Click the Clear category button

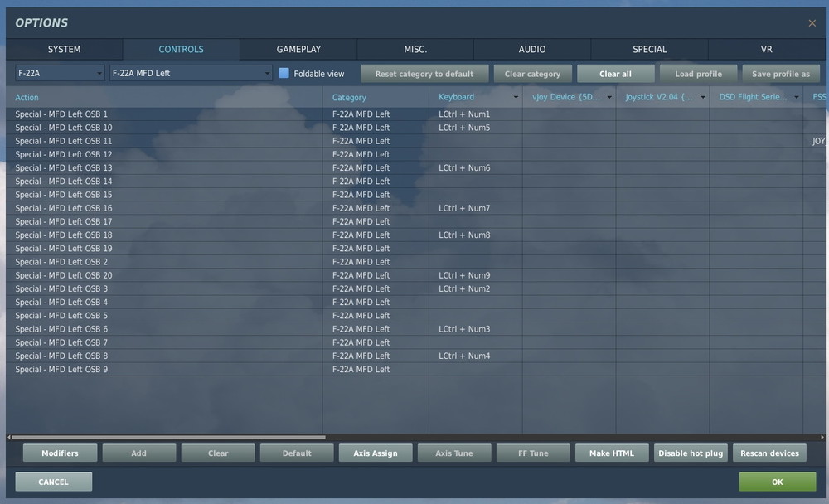[532, 74]
